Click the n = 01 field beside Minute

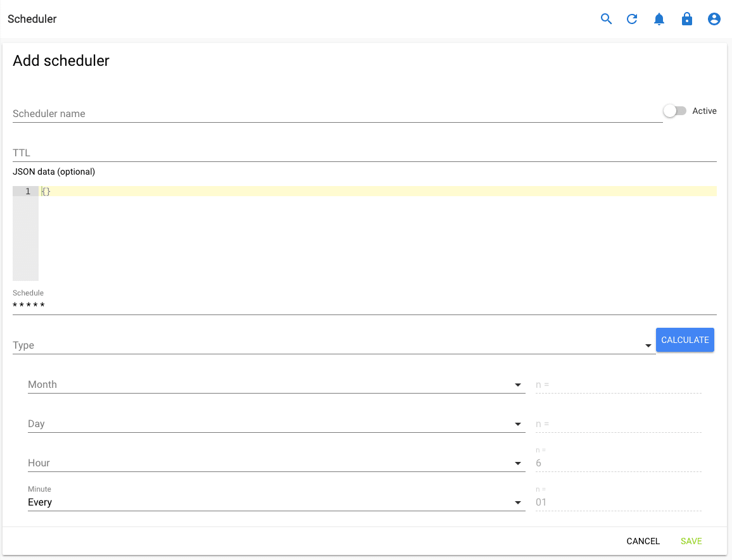617,502
